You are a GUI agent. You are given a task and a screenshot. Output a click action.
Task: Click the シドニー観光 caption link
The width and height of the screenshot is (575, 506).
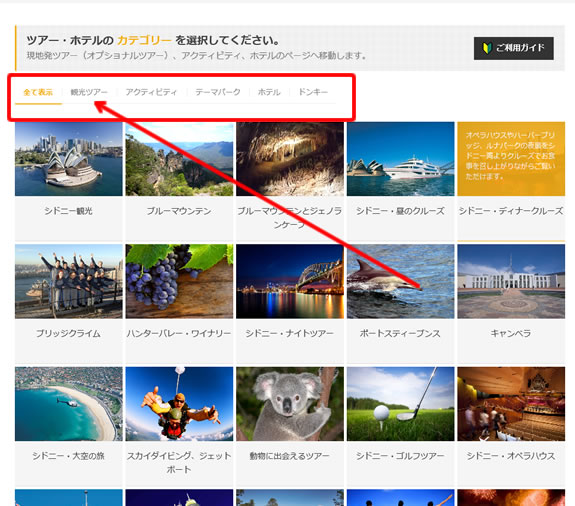tap(68, 211)
